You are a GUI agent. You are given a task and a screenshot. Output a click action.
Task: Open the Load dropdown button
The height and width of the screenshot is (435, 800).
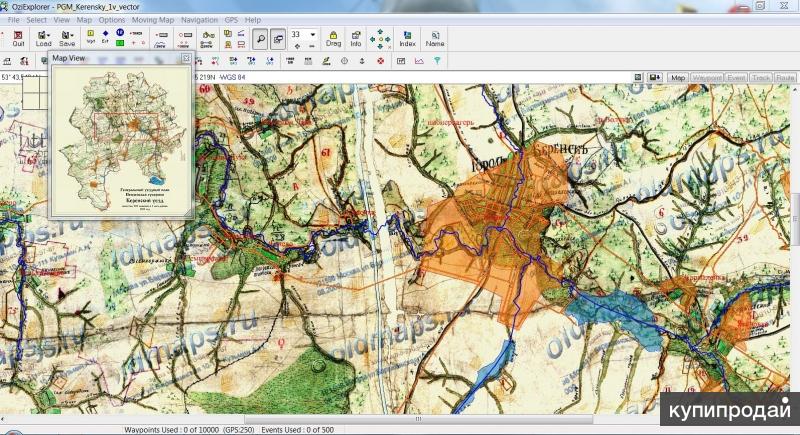tap(43, 39)
